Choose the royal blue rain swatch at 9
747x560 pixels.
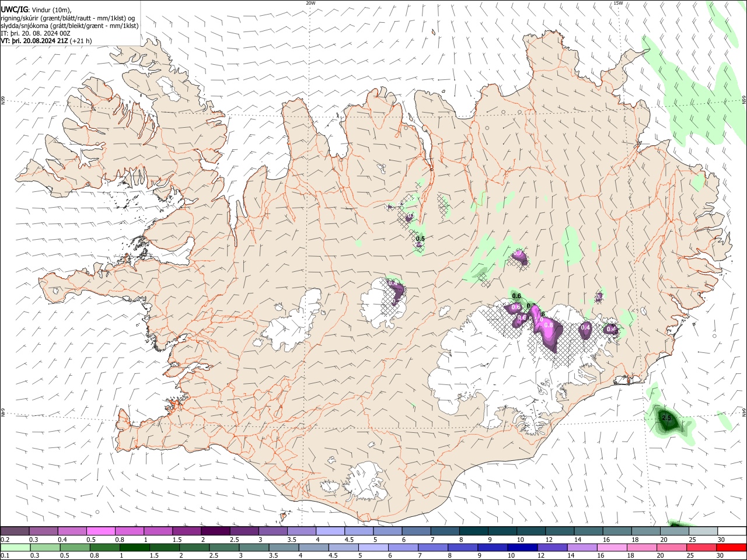(x=492, y=548)
